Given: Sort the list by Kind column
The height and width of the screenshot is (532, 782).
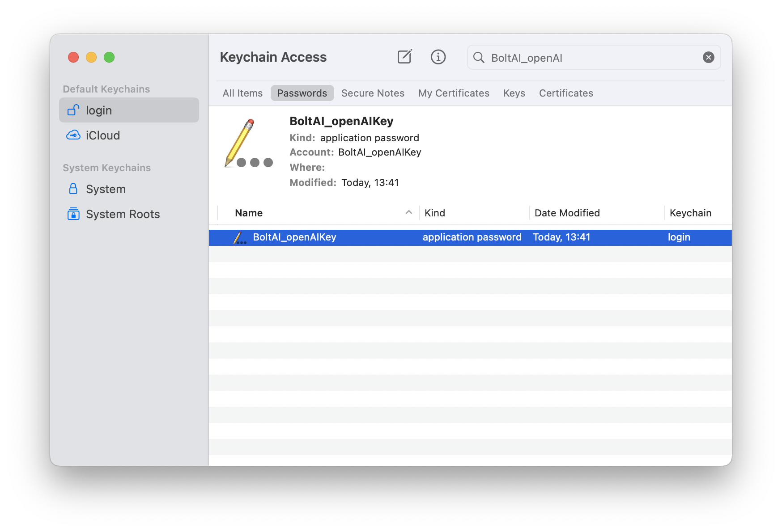Looking at the screenshot, I should point(434,213).
